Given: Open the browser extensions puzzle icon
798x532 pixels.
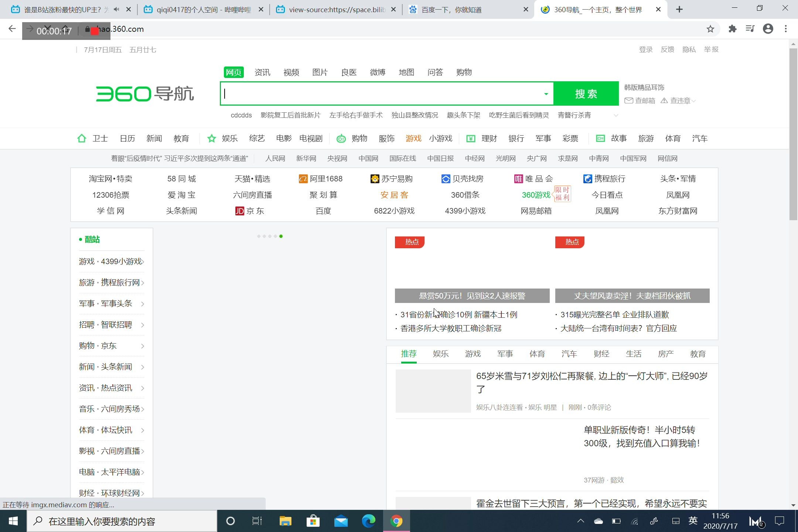Looking at the screenshot, I should [733, 29].
